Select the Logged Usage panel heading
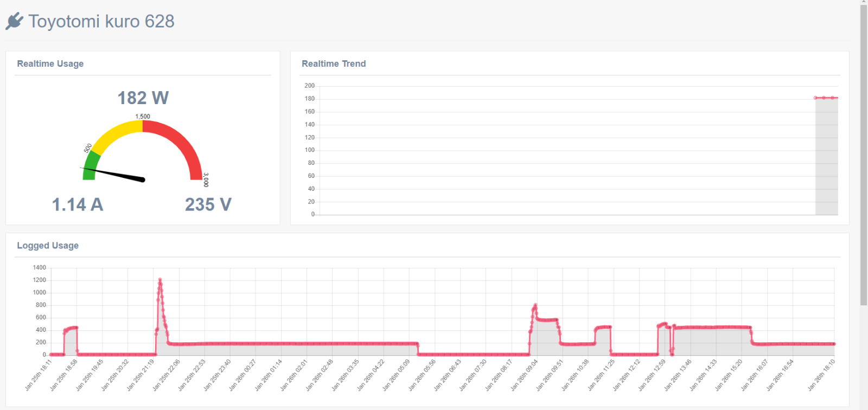Screen dimensions: 868x410 coord(48,245)
